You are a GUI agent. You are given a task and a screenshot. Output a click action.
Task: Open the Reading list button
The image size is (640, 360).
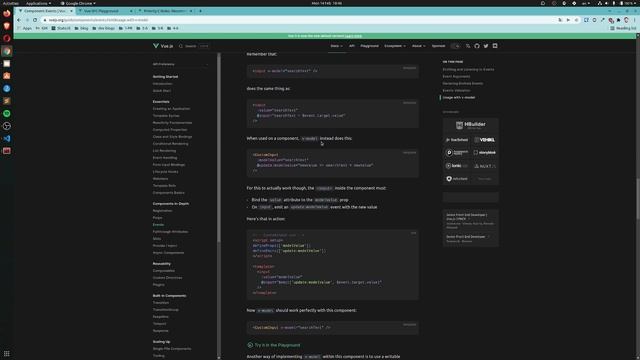(x=623, y=28)
